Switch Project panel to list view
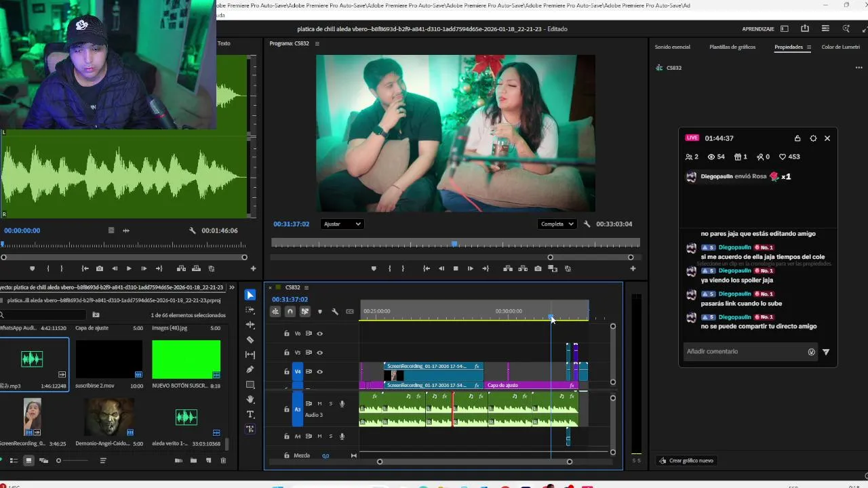The image size is (868, 488). [x=14, y=461]
